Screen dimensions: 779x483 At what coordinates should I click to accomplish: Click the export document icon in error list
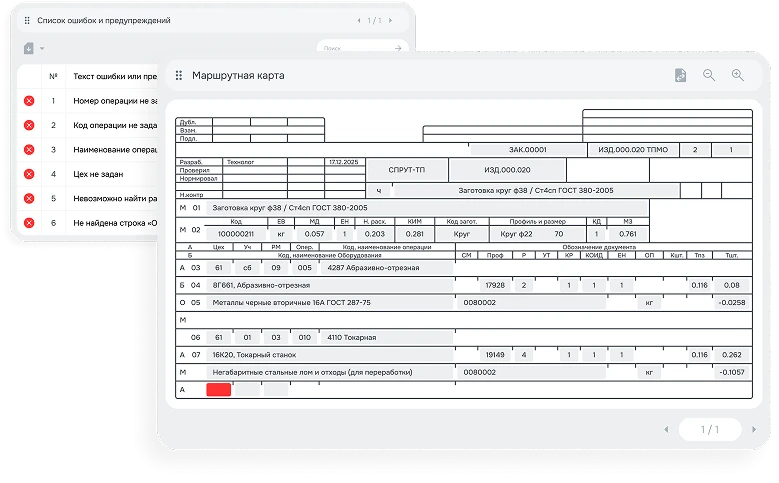click(28, 48)
